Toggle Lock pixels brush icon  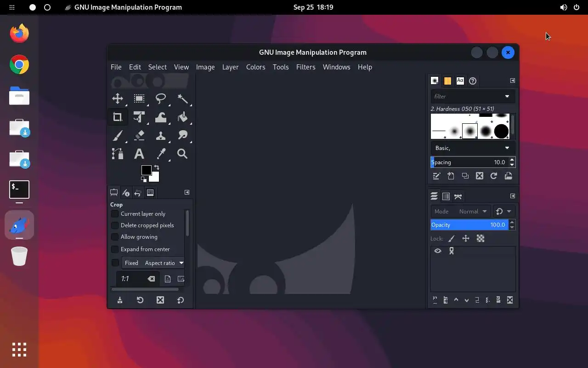click(x=452, y=239)
